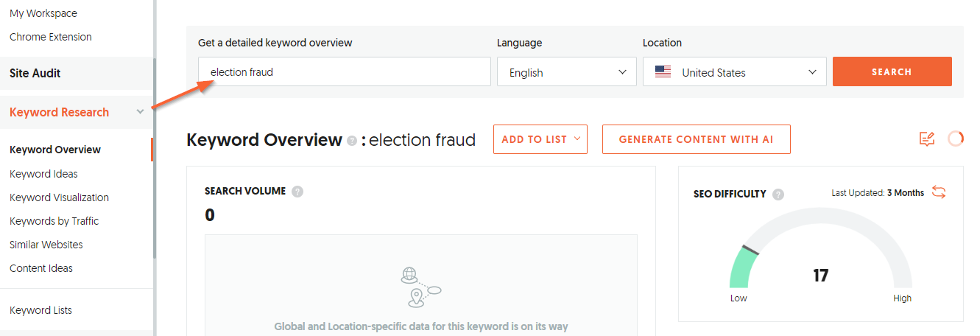Click the Search Volume help icon

pyautogui.click(x=297, y=192)
